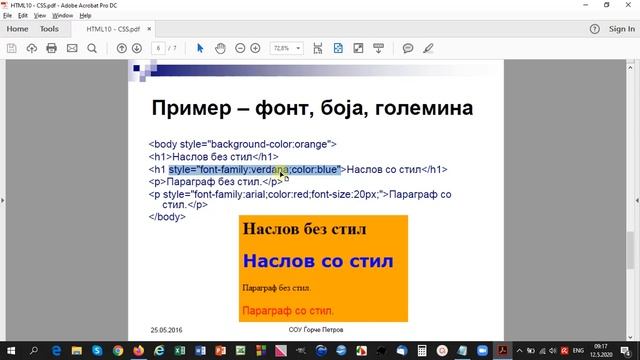Click the blue 'Наслов со стил' heading
Image resolution: width=640 pixels, height=360 pixels.
(318, 261)
